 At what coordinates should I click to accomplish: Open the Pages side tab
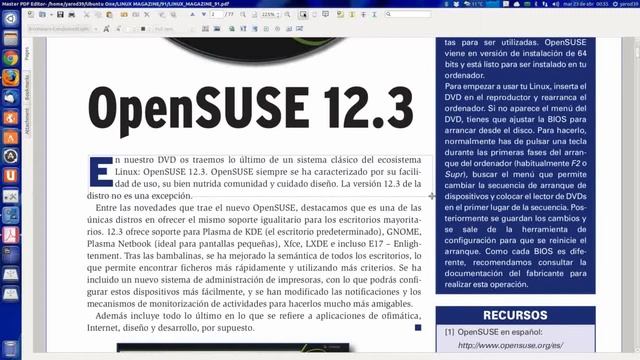coord(27,53)
